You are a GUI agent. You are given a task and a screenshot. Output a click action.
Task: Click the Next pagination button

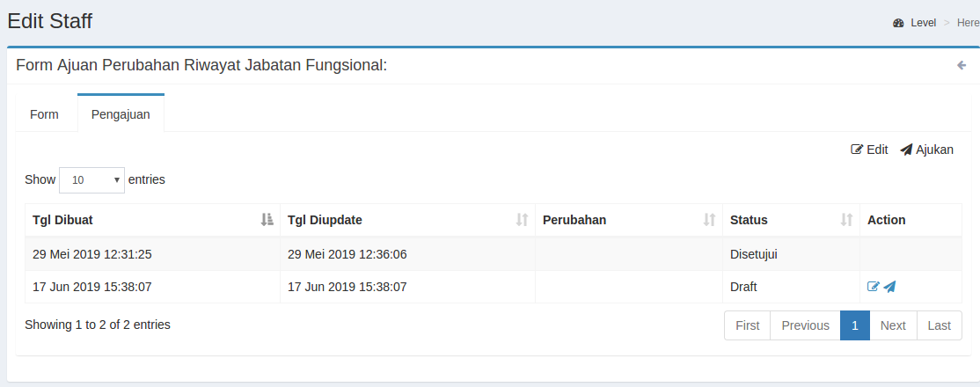pos(893,325)
